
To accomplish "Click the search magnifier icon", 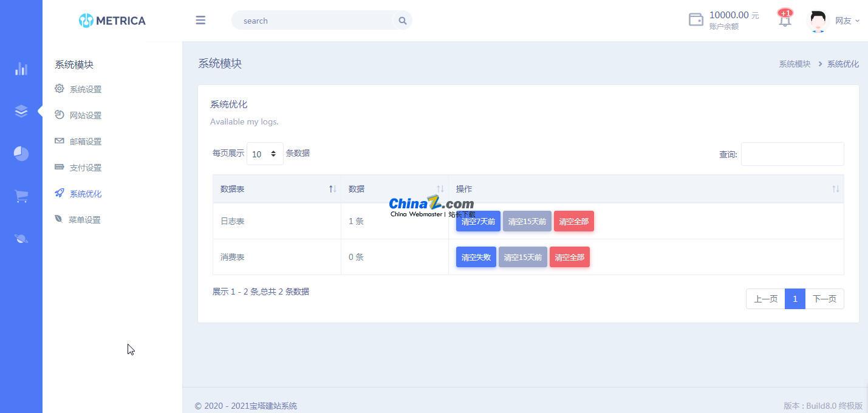I will coord(402,20).
